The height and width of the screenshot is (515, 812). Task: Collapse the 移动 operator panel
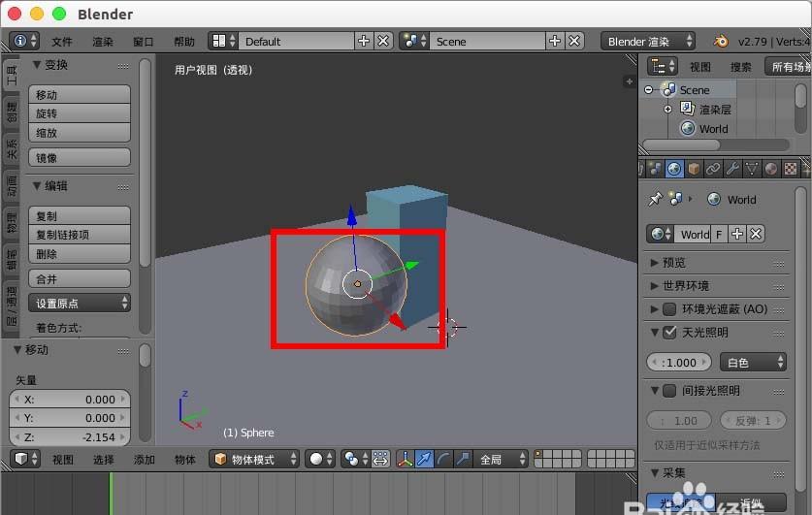point(17,350)
